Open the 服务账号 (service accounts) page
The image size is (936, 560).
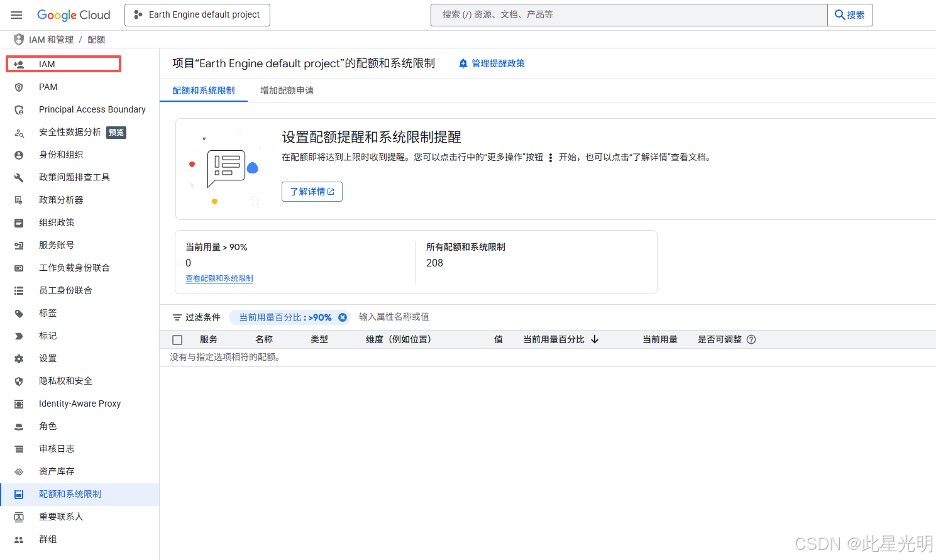pyautogui.click(x=56, y=244)
